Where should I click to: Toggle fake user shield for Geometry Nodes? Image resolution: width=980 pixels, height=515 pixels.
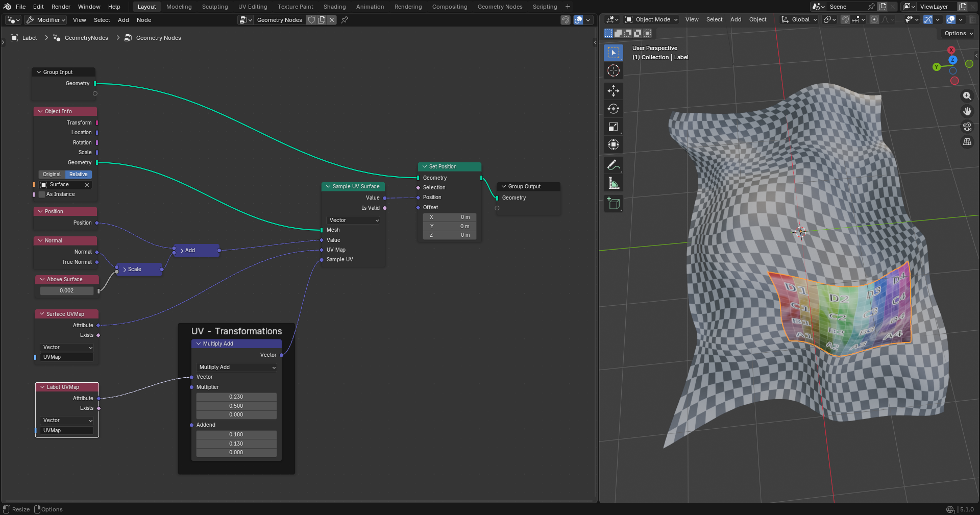click(x=311, y=20)
